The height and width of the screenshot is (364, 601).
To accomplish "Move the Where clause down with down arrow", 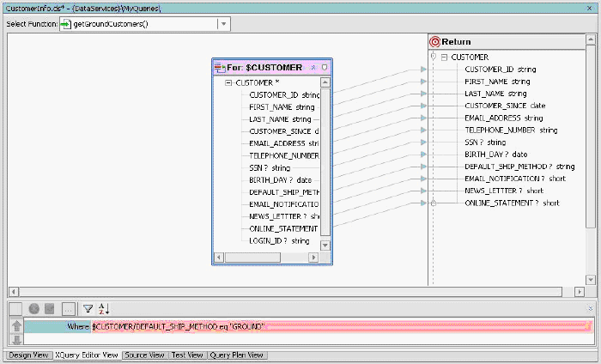I will point(16,339).
